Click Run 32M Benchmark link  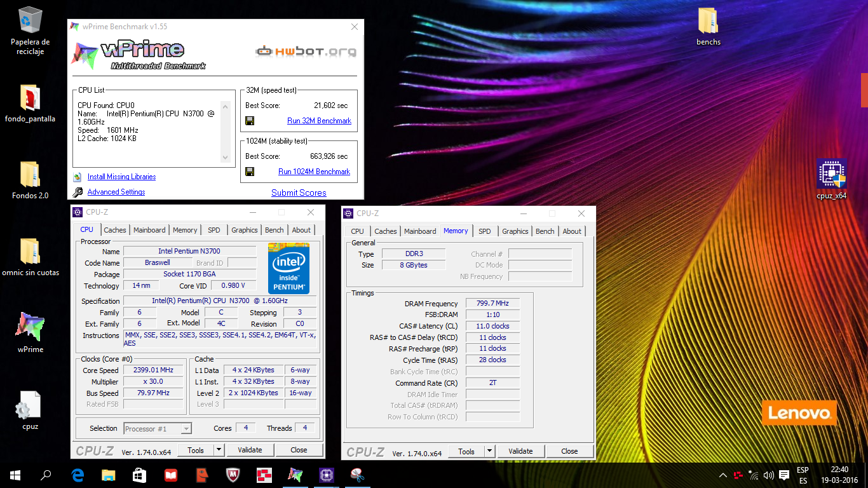pos(319,121)
